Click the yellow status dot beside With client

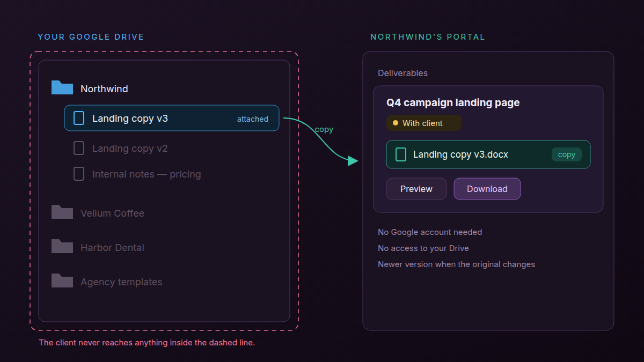click(x=396, y=123)
